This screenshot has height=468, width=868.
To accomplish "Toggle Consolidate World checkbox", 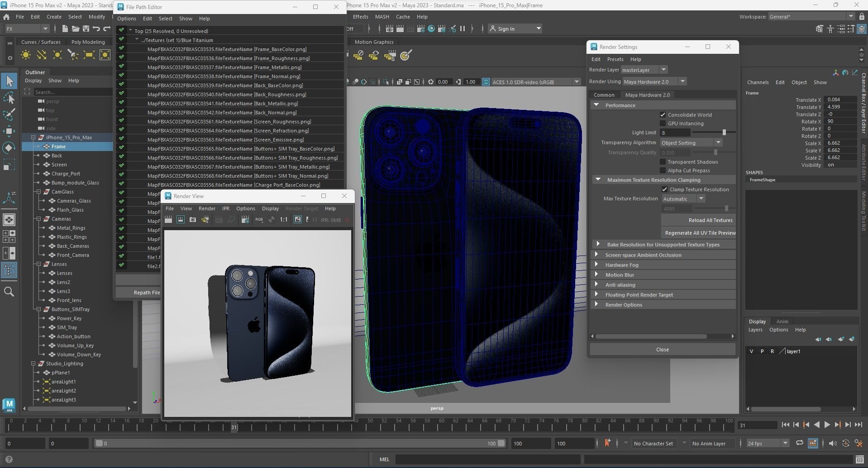I will point(663,115).
